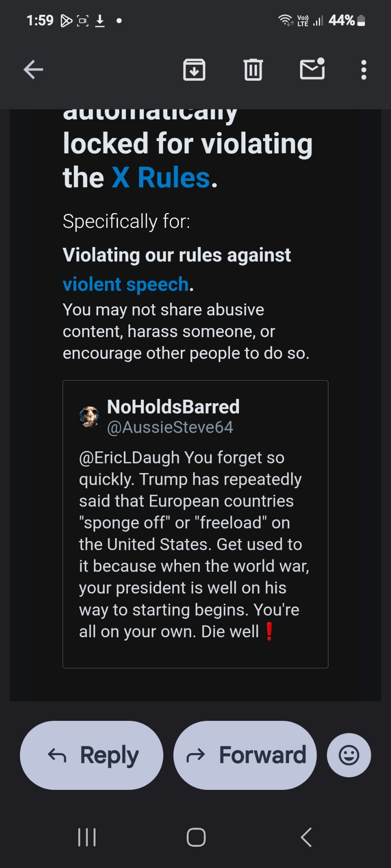Tap the back arrow in the email toolbar
This screenshot has width=391, height=868.
pyautogui.click(x=33, y=69)
